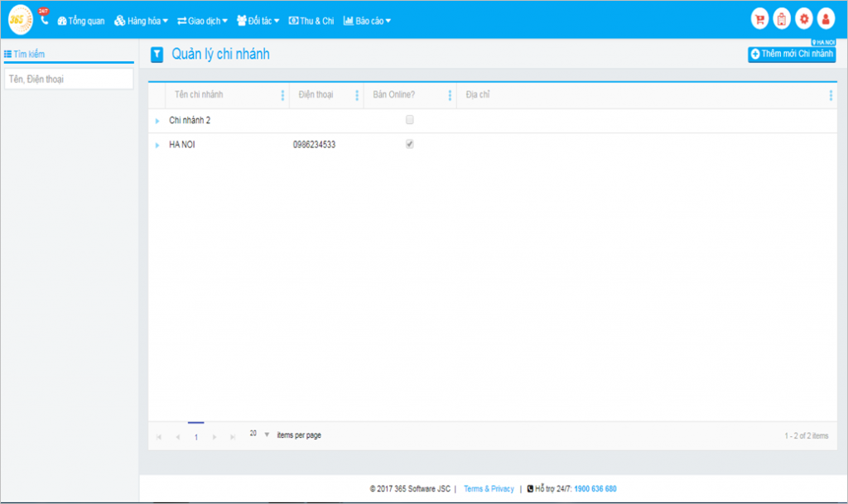Open the items per page dropdown
The image size is (848, 504).
pyautogui.click(x=267, y=434)
